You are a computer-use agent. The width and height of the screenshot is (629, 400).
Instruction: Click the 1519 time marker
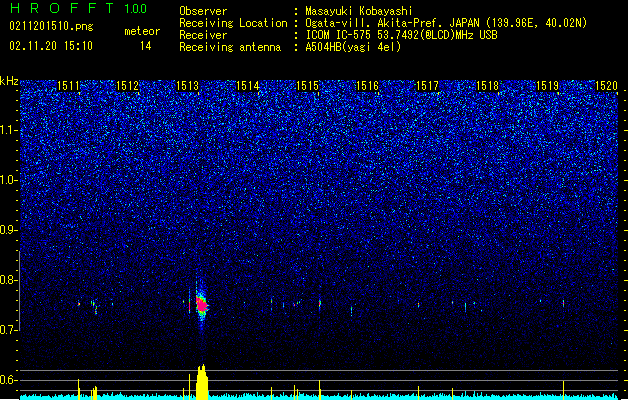[x=548, y=85]
